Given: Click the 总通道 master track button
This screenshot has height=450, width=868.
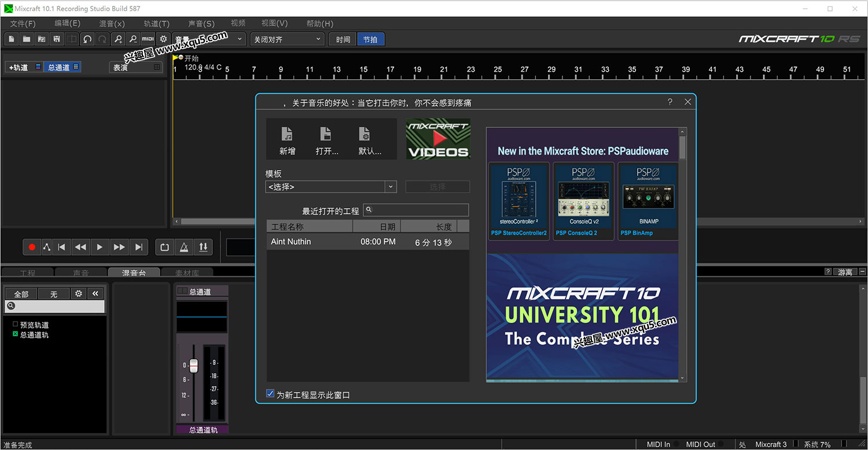Looking at the screenshot, I should [62, 67].
